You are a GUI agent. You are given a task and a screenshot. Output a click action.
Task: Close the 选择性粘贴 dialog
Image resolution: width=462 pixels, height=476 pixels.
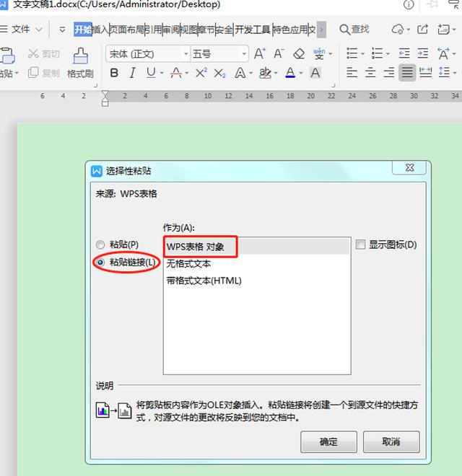(x=410, y=167)
